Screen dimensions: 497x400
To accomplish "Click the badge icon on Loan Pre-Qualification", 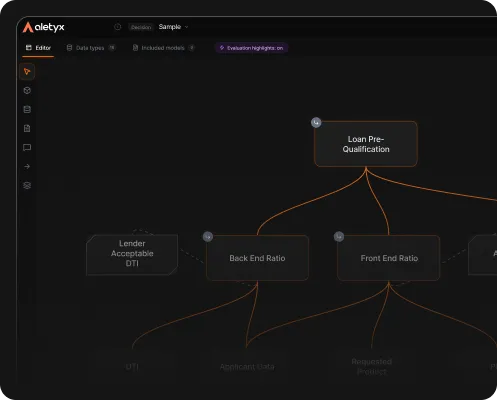I will pos(316,122).
